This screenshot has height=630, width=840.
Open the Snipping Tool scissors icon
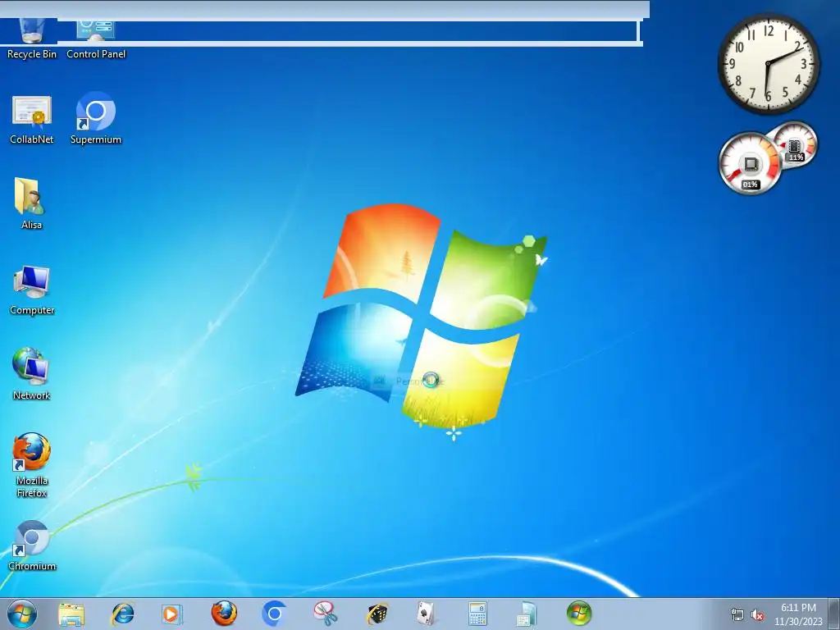coord(326,614)
